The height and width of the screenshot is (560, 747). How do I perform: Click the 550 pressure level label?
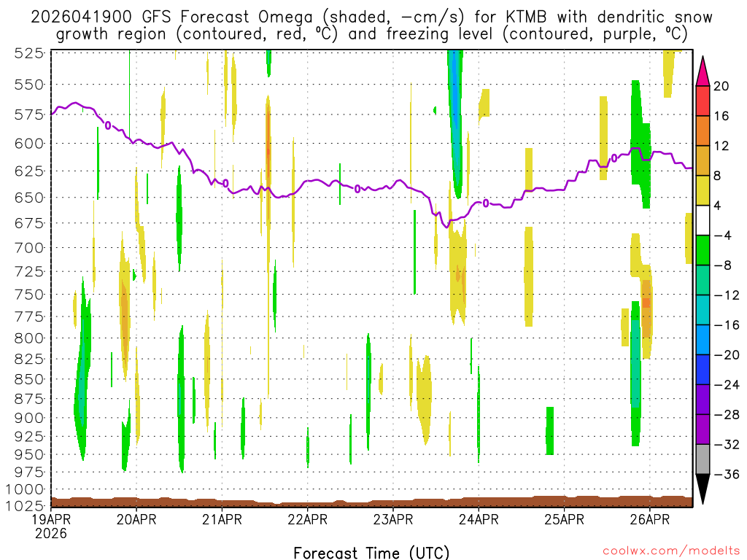29,85
